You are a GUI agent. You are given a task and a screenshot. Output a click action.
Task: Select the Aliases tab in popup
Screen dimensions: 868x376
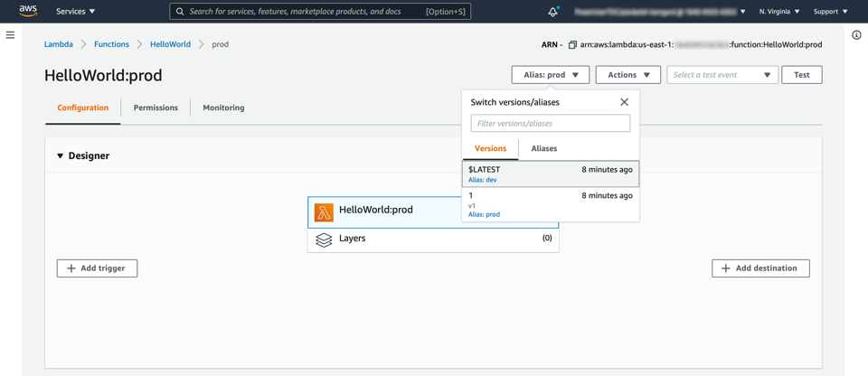544,148
